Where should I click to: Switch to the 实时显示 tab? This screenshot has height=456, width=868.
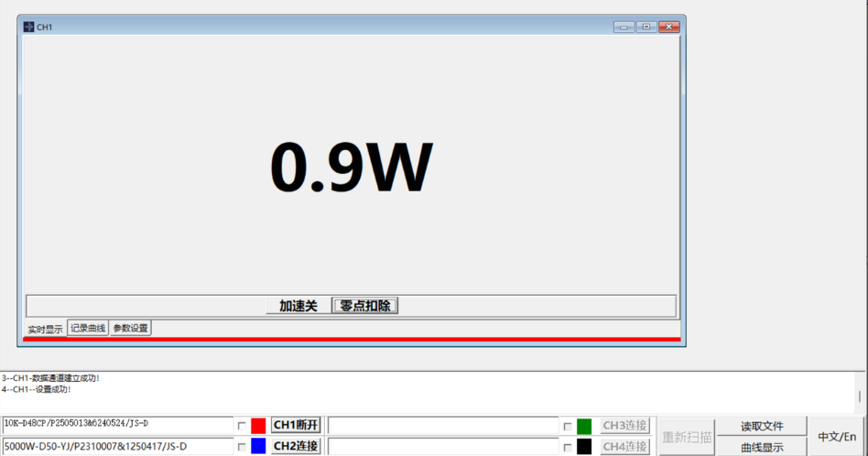pyautogui.click(x=45, y=330)
